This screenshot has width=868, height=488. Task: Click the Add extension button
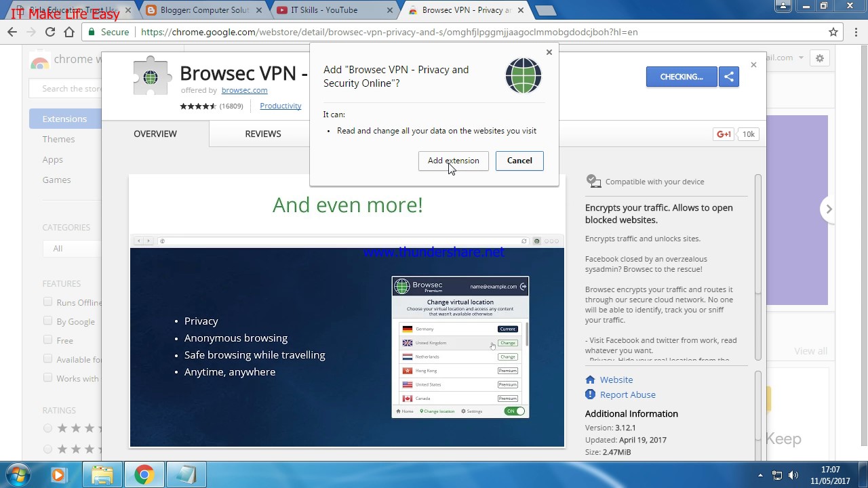(x=453, y=161)
